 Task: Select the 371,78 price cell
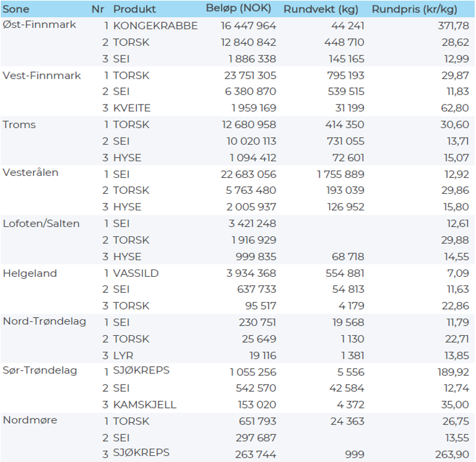453,26
